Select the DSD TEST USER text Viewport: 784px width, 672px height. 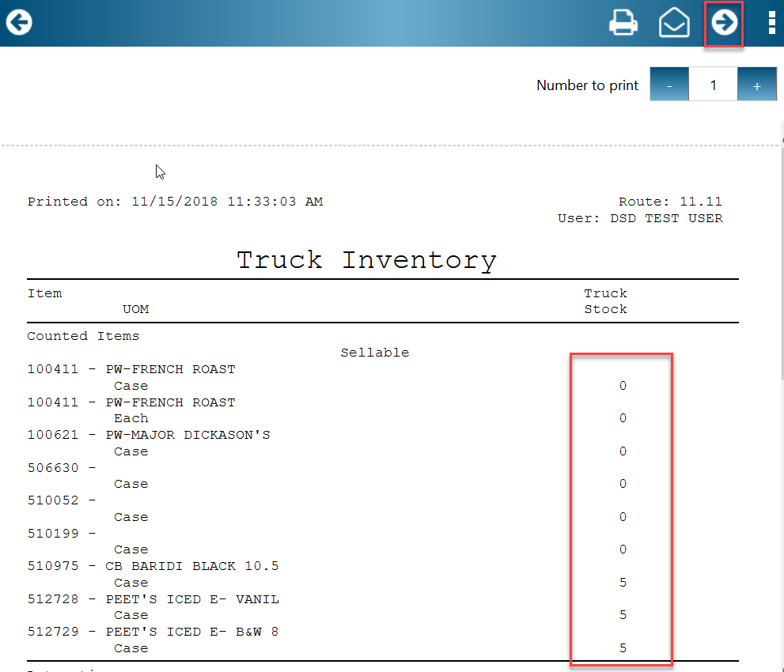pos(667,218)
